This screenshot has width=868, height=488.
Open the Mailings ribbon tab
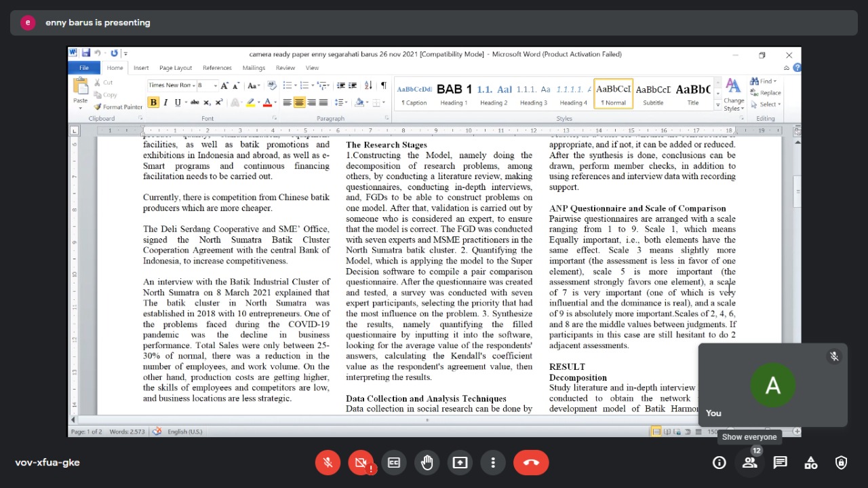tap(254, 68)
